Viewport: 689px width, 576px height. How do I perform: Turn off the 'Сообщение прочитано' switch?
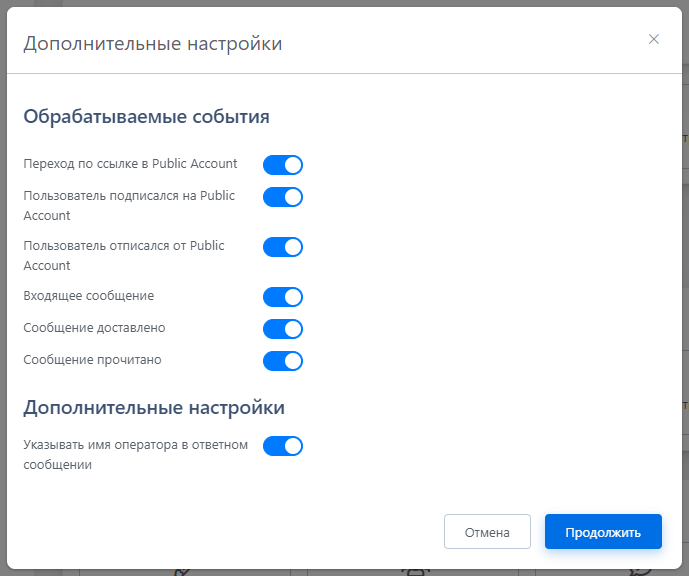coord(283,361)
